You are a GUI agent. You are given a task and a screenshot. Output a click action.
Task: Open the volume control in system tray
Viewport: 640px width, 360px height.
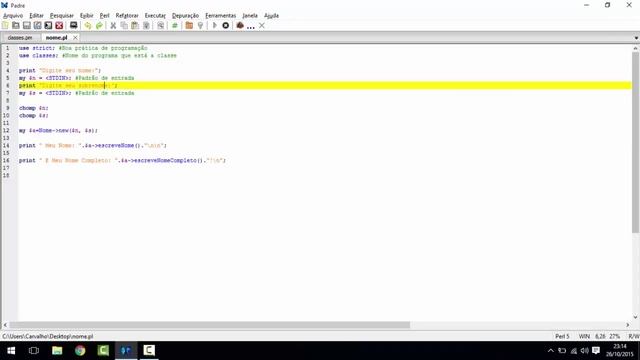(x=584, y=351)
